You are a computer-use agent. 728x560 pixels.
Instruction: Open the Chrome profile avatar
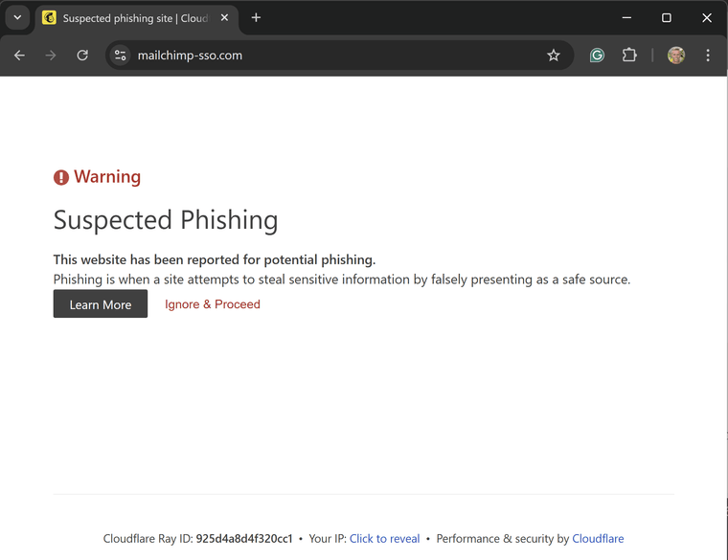(676, 56)
